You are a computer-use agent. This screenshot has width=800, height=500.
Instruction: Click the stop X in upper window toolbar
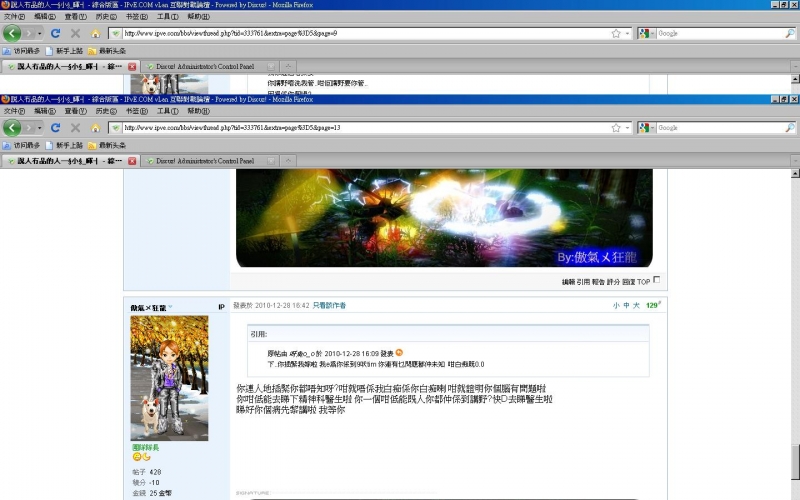[76, 33]
